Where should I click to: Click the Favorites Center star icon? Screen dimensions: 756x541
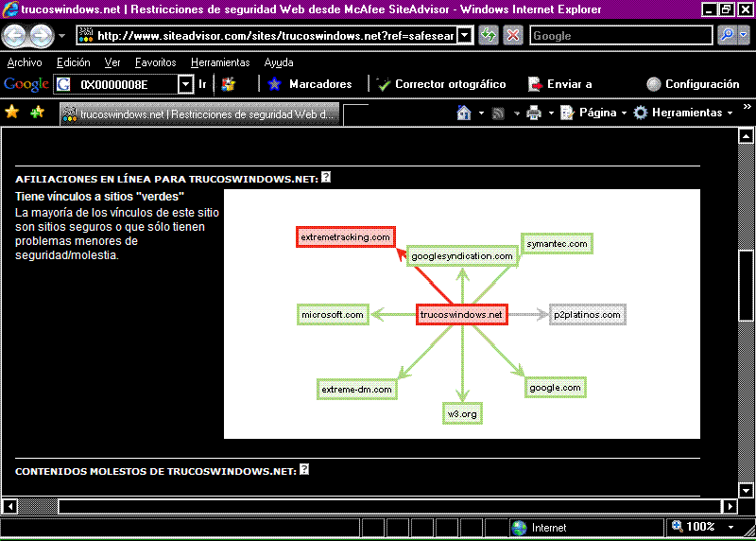pos(12,113)
